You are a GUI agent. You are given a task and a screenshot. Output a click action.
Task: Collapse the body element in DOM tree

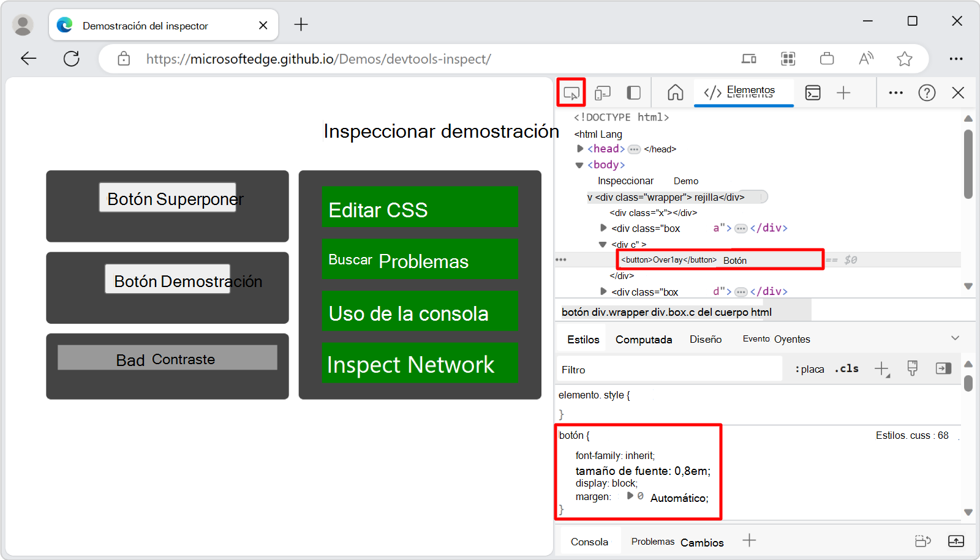click(x=579, y=164)
